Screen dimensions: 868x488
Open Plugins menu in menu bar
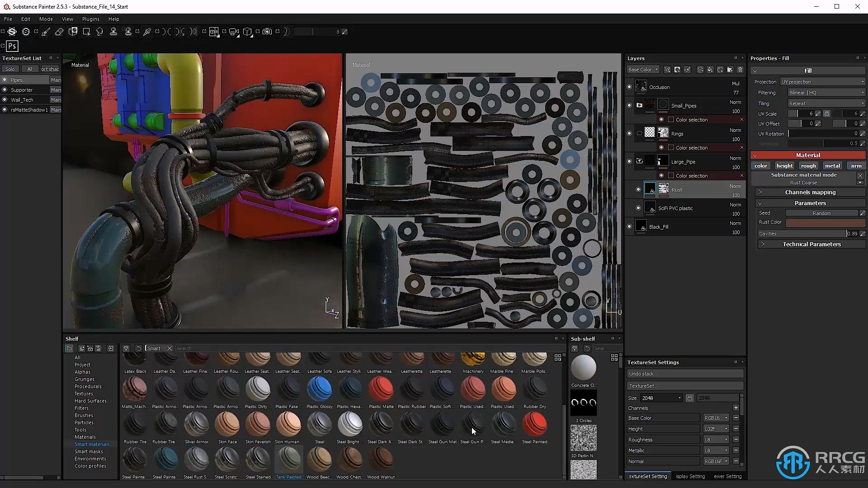pos(90,19)
